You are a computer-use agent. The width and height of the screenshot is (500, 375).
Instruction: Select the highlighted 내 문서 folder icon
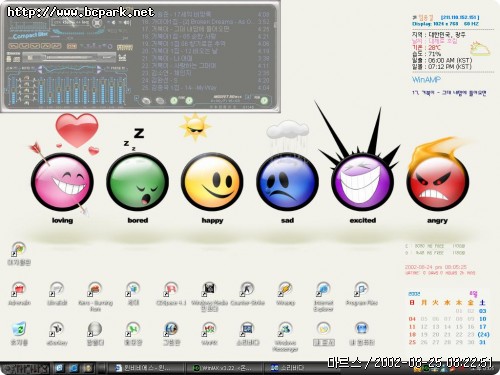tap(323, 333)
